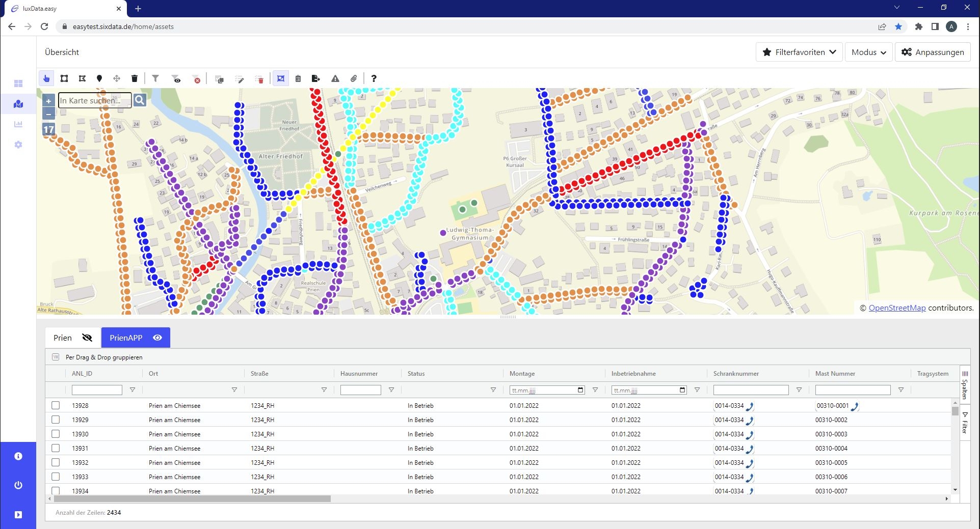
Task: Reload the page in the browser
Action: tap(44, 26)
